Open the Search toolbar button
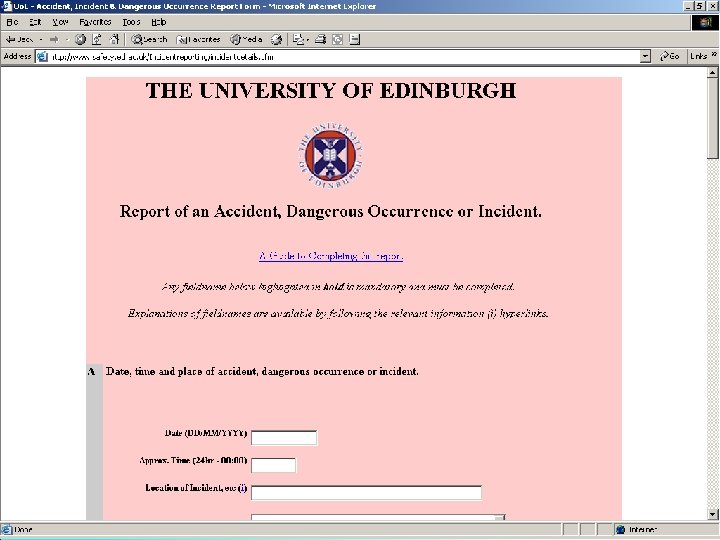The image size is (720, 540). 149,39
